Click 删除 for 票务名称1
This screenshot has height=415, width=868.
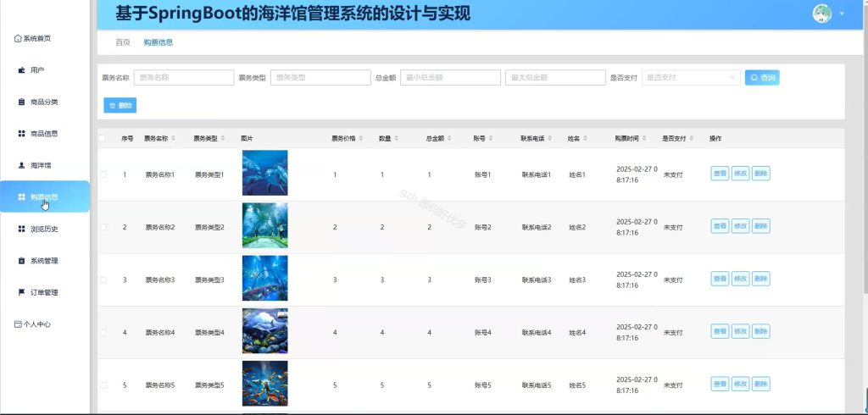tap(760, 173)
